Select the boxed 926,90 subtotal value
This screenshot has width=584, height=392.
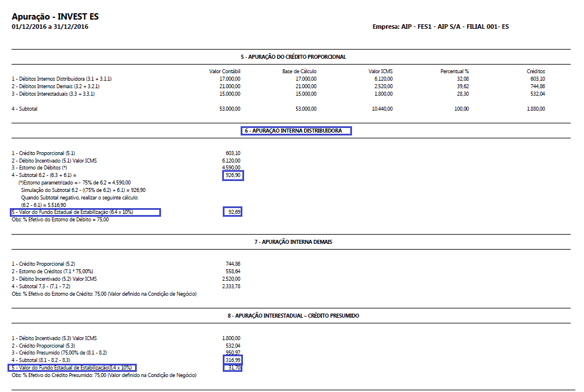pos(233,175)
